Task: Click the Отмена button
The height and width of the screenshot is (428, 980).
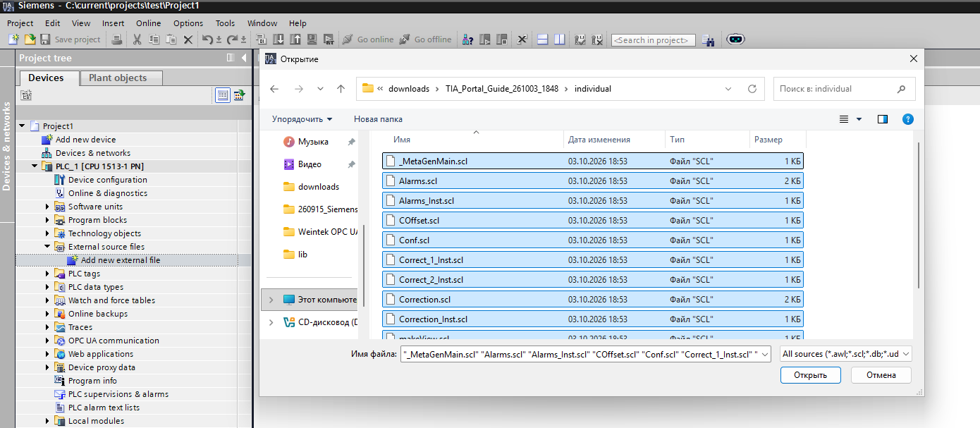Action: [881, 375]
